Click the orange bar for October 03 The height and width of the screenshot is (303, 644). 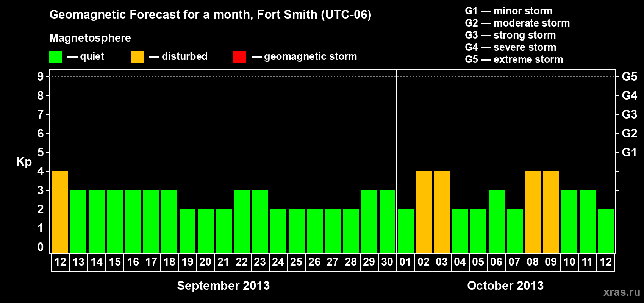click(442, 212)
